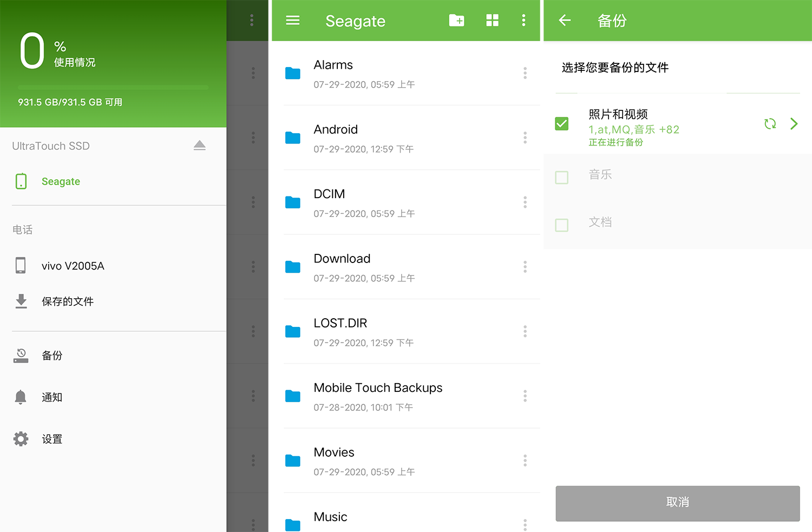This screenshot has height=532, width=812.
Task: Uncheck the 照片和视频 checkbox
Action: tap(562, 124)
